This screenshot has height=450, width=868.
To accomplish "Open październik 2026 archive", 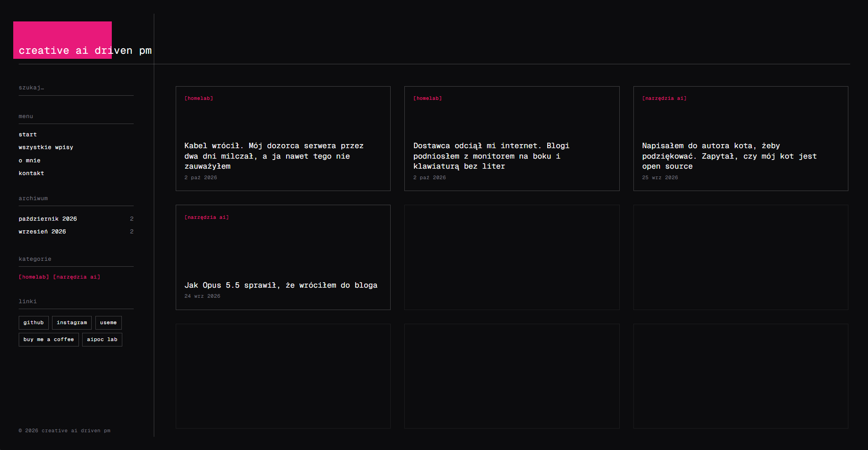I will 48,219.
